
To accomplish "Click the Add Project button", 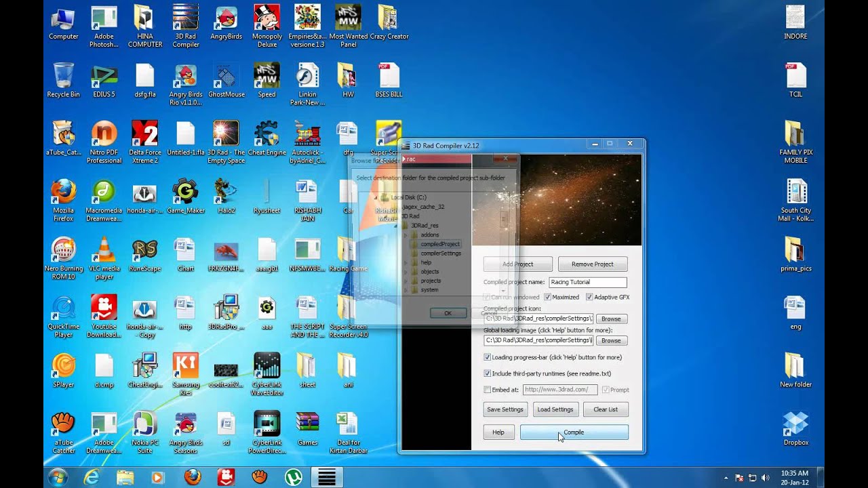I will pos(518,264).
